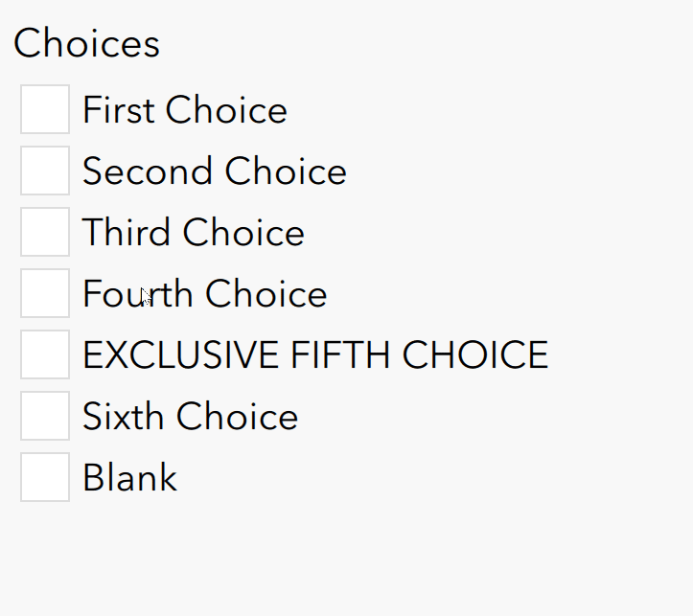The height and width of the screenshot is (616, 693).
Task: Check the First Choice checkbox
Action: point(45,109)
